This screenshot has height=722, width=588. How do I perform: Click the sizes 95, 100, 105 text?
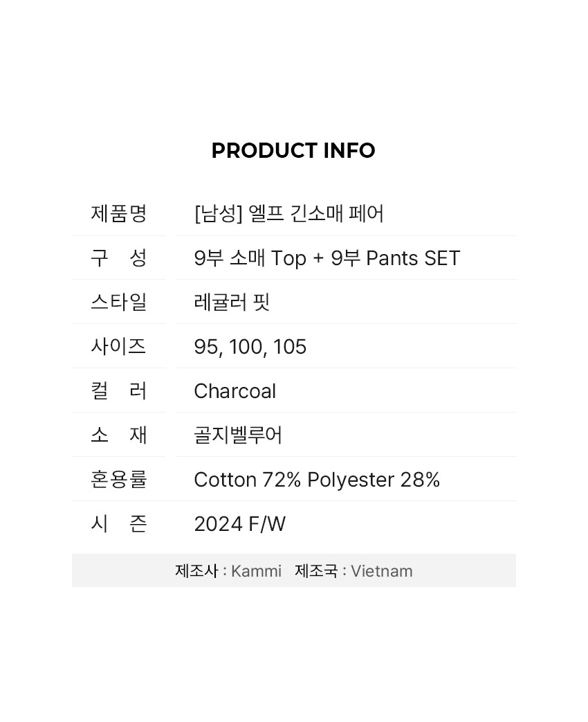pos(250,347)
